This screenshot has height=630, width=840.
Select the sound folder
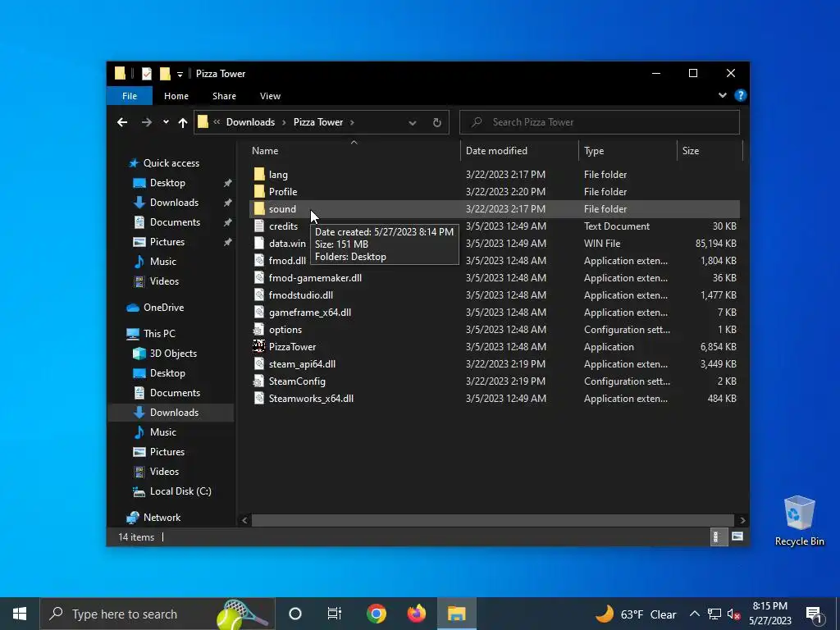click(495, 209)
